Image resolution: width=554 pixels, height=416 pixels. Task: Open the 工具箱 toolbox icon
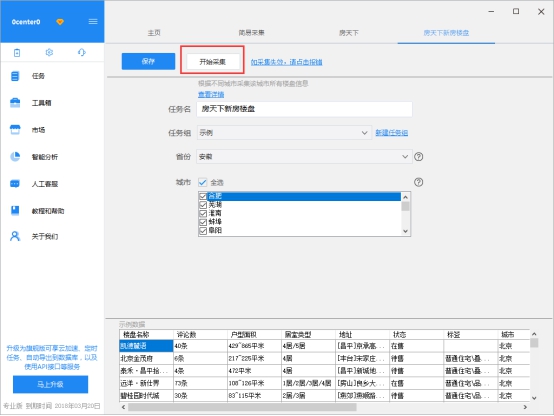pyautogui.click(x=15, y=102)
